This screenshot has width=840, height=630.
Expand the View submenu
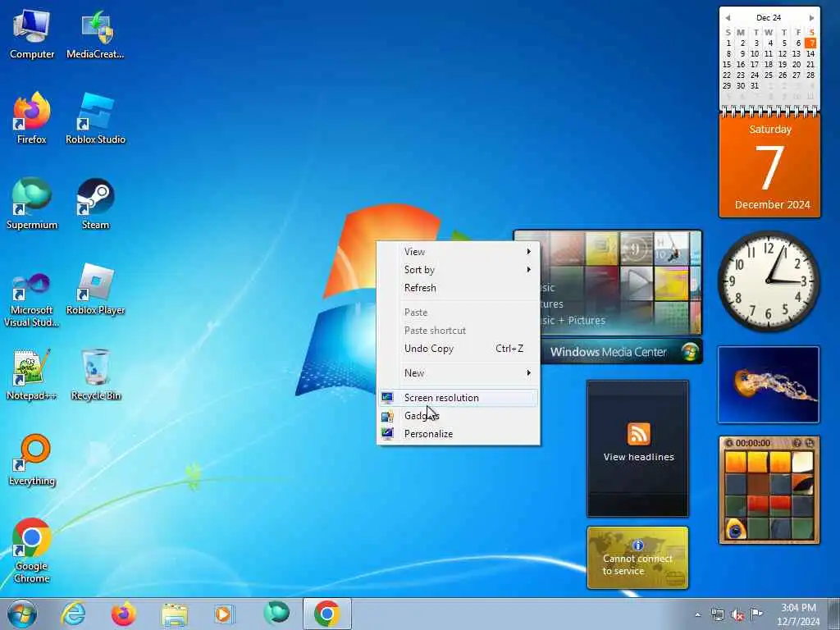point(458,252)
